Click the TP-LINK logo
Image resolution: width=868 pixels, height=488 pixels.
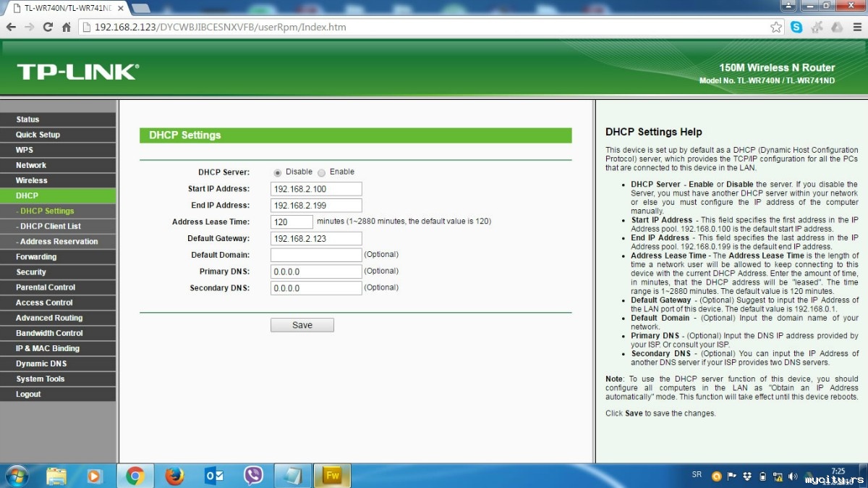77,72
